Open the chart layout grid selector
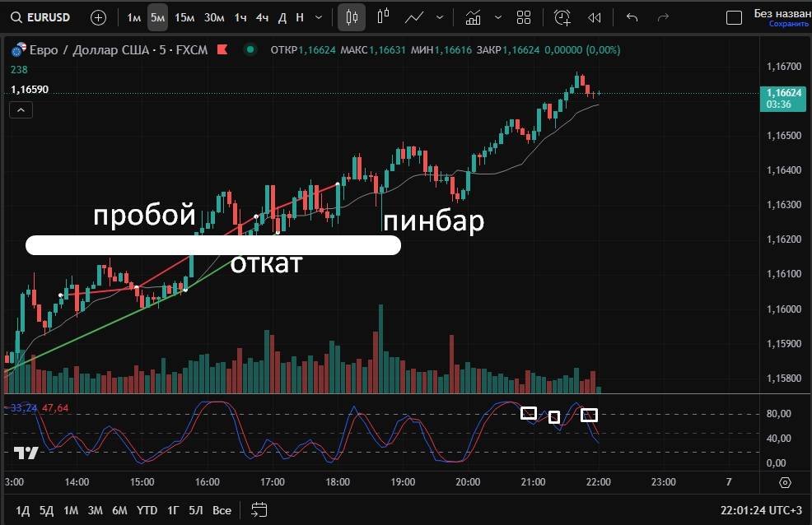Image resolution: width=812 pixels, height=525 pixels. [524, 17]
